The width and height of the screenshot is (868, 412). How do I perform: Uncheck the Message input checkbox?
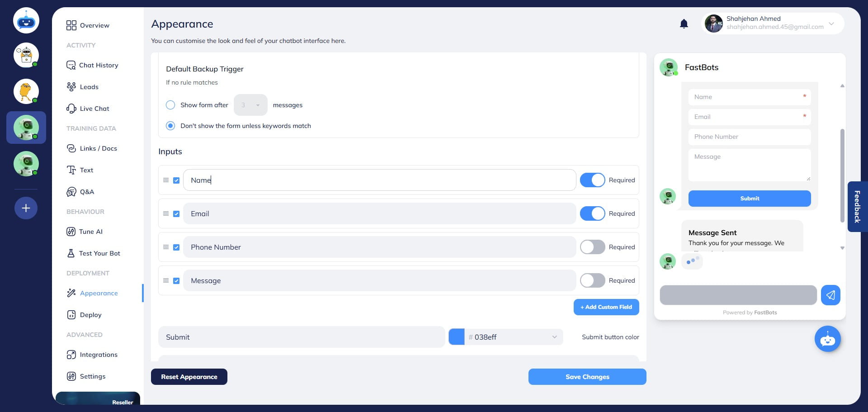(176, 280)
